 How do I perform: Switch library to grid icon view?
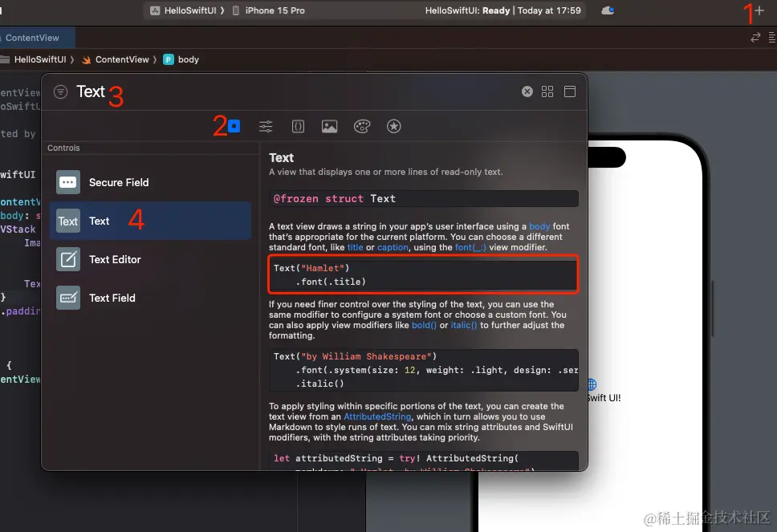(x=547, y=91)
